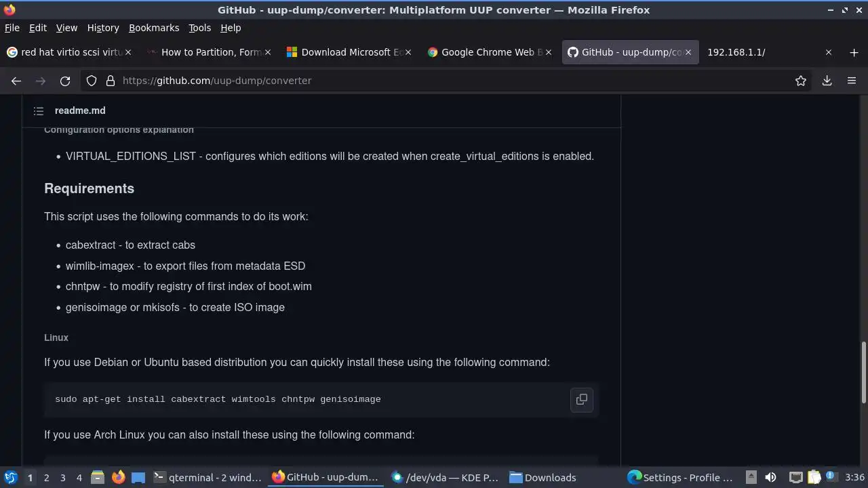The height and width of the screenshot is (488, 868).
Task: Close the GitHub uup-dump tab
Action: (x=688, y=52)
